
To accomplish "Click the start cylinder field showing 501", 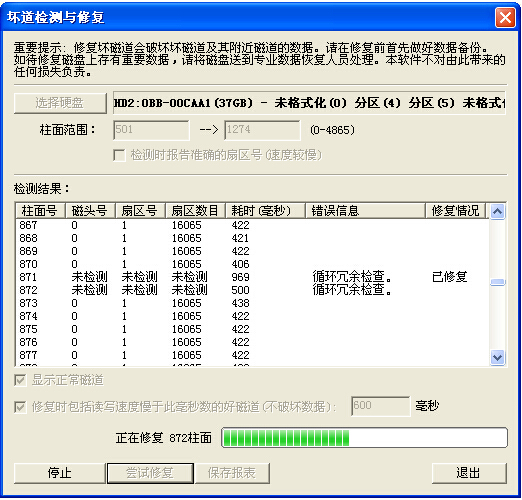I will point(151,130).
